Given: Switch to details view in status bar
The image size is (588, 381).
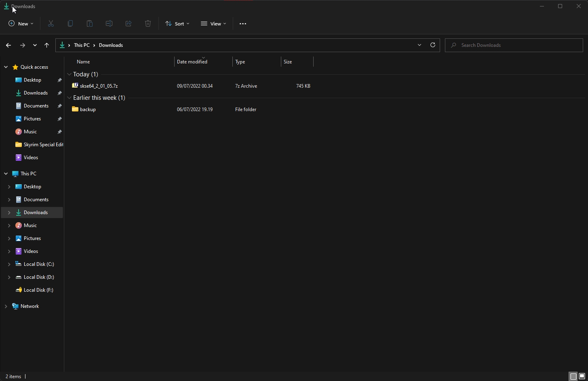Looking at the screenshot, I should pos(573,377).
